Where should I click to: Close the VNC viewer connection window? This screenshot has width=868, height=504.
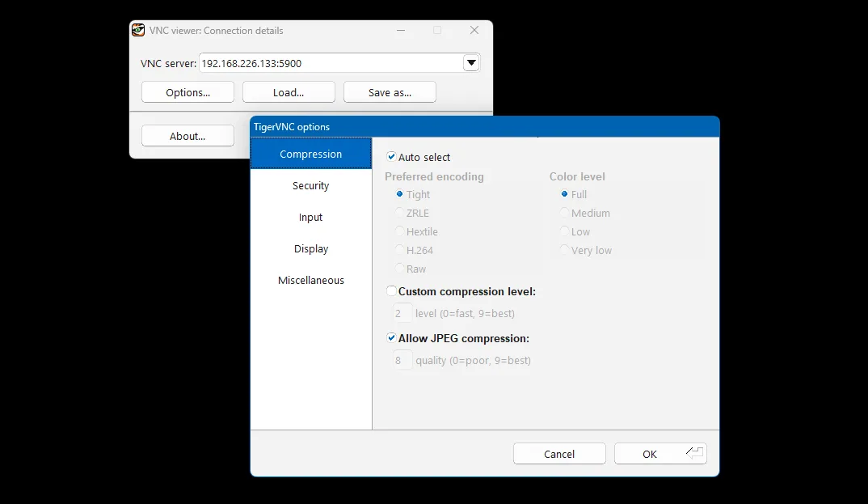tap(474, 31)
